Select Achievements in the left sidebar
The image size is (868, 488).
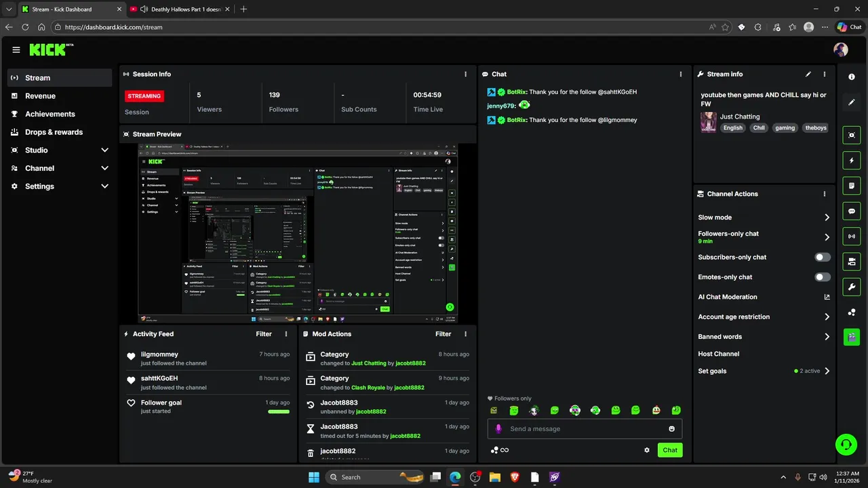pyautogui.click(x=60, y=114)
